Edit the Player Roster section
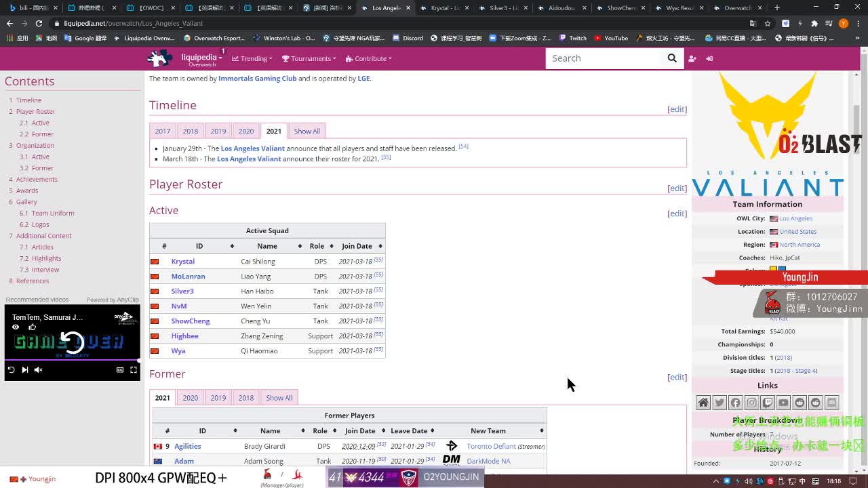Screen dimensions: 868x488 pyautogui.click(x=677, y=188)
